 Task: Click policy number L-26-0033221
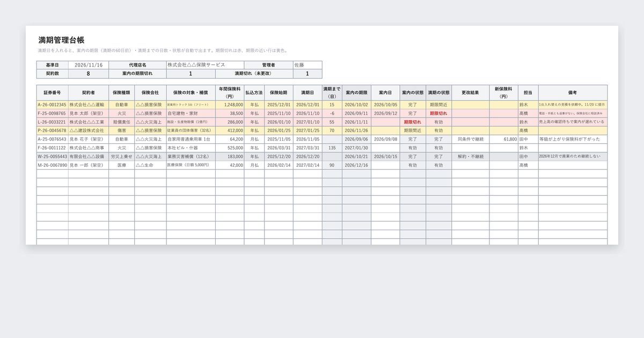tap(53, 122)
